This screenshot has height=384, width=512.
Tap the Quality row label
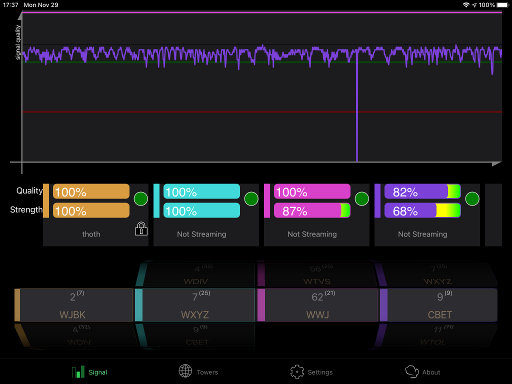point(29,191)
